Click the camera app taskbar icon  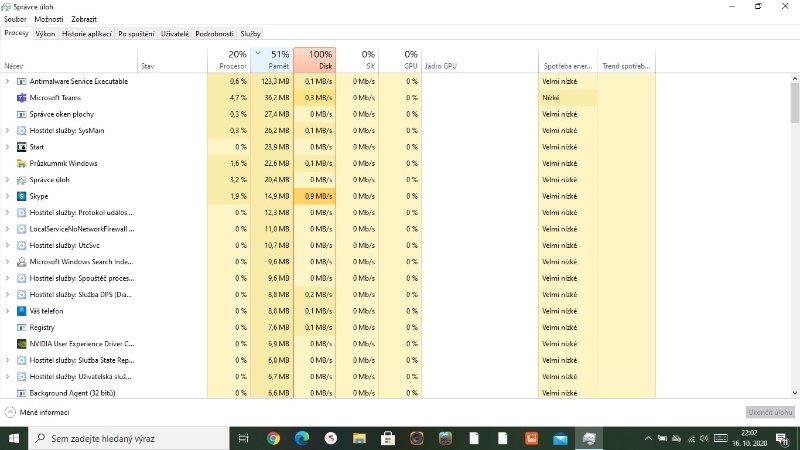tap(416, 438)
